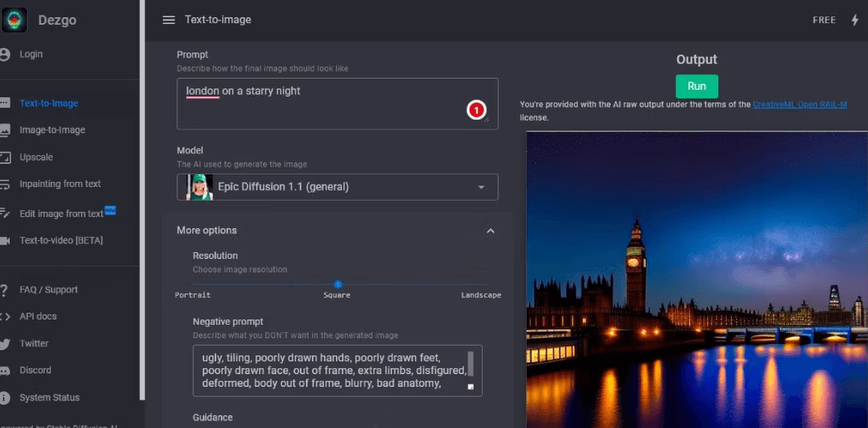Go to Image-to-Image
Screen dimensions: 868x428
pyautogui.click(x=52, y=130)
